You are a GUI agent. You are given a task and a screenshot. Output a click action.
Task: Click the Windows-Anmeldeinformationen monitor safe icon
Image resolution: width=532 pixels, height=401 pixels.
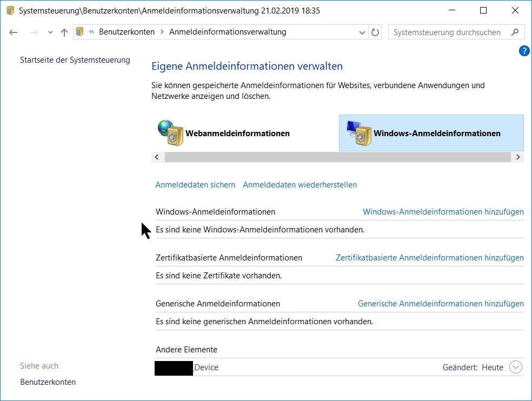tap(358, 133)
